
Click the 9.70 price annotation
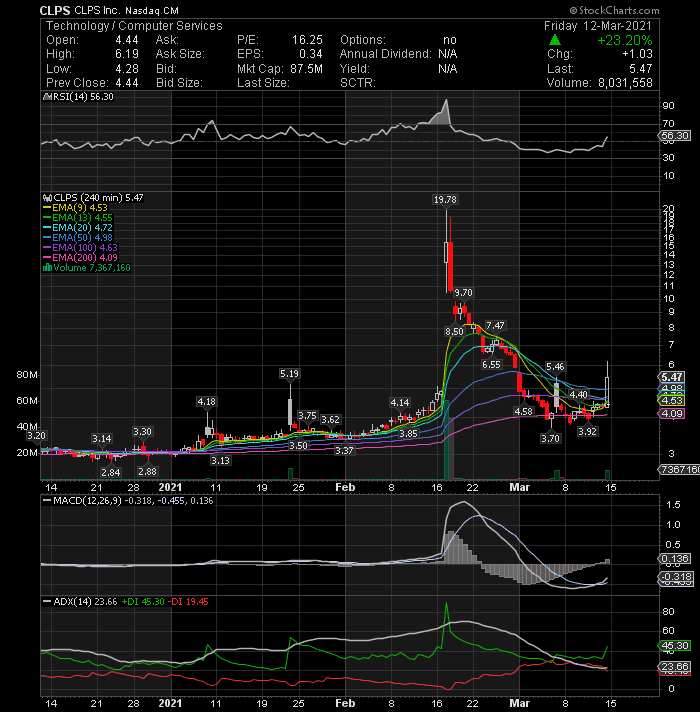coord(463,292)
